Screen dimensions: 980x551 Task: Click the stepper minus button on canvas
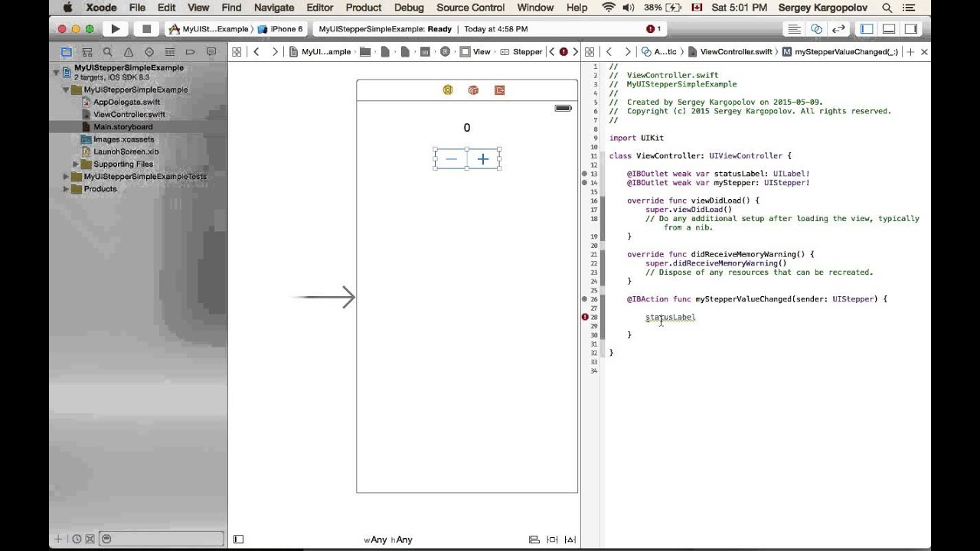coord(451,159)
